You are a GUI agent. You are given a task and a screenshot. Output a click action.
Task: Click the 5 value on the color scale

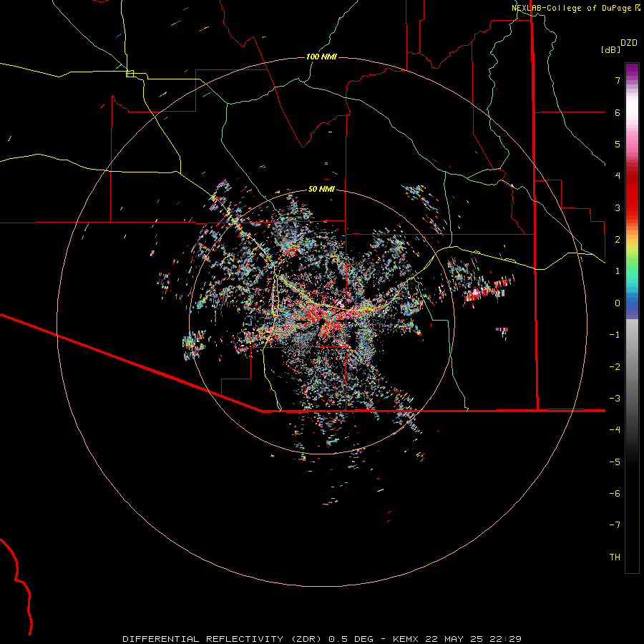pos(618,144)
